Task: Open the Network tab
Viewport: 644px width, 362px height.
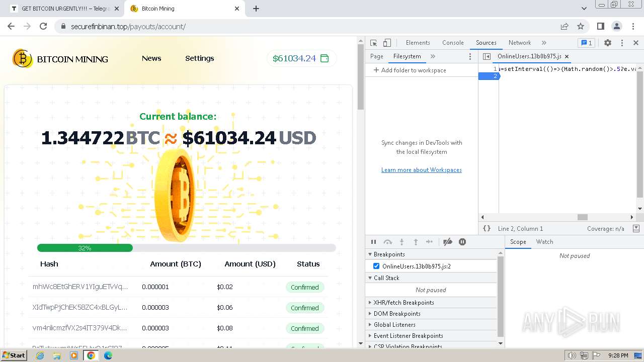Action: [520, 43]
